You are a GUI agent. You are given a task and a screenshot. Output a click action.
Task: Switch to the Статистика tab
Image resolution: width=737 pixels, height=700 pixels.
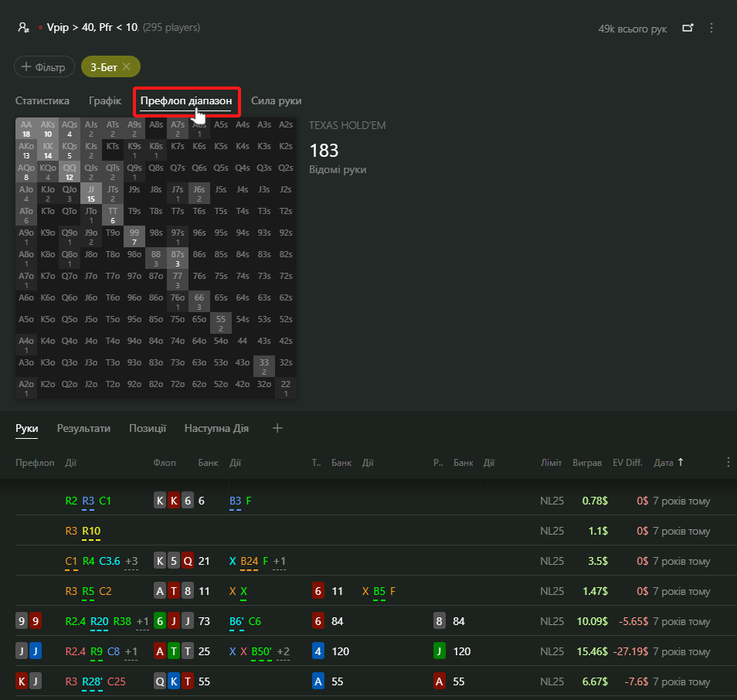pyautogui.click(x=42, y=100)
